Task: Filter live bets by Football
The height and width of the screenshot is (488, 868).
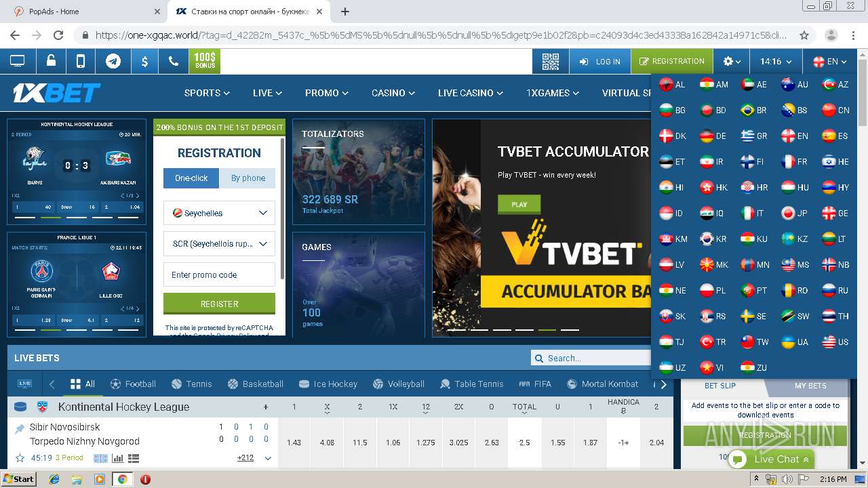Action: [133, 384]
